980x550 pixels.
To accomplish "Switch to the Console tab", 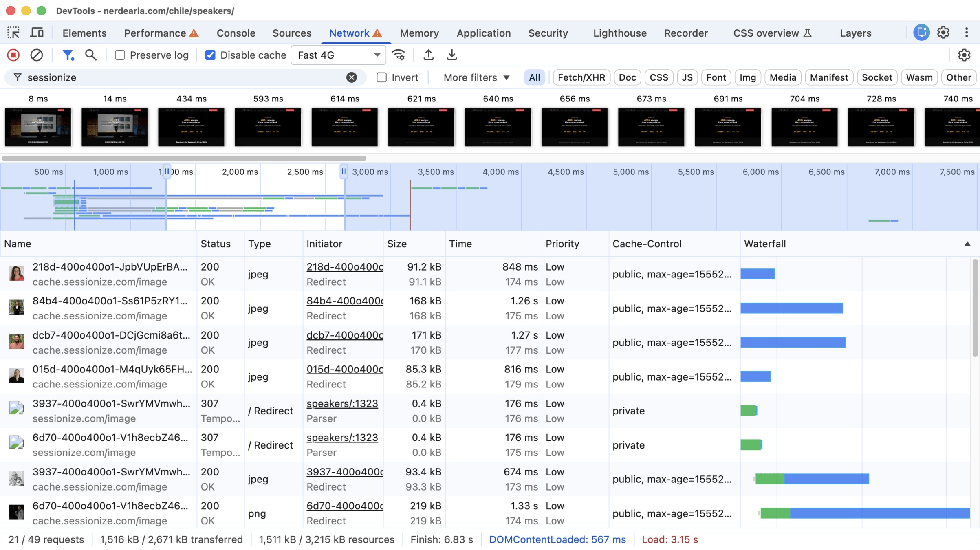I will click(236, 33).
